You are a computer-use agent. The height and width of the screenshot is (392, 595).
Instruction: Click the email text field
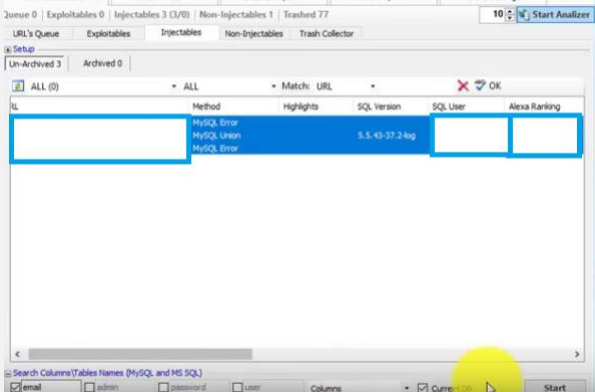point(50,387)
